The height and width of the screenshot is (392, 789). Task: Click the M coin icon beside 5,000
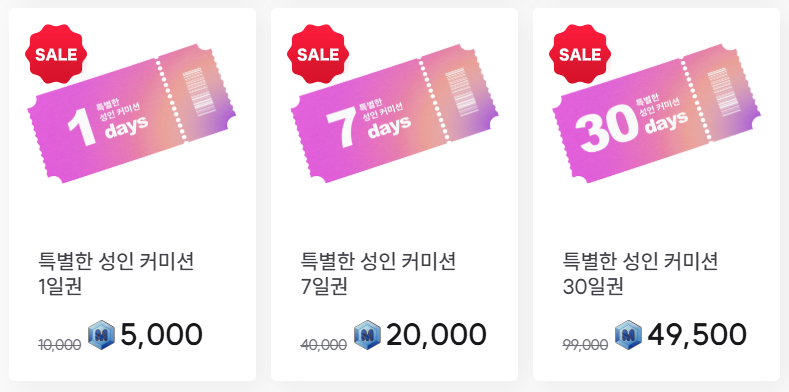tap(102, 335)
